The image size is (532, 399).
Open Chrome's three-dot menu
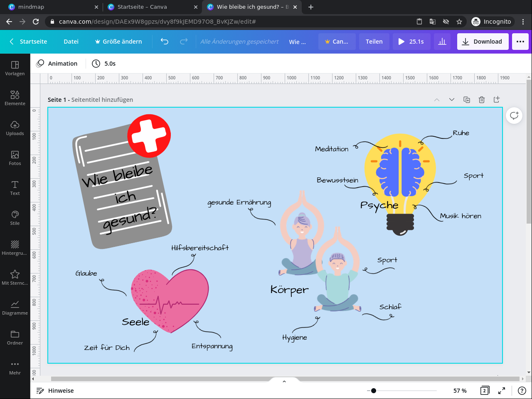pyautogui.click(x=523, y=22)
